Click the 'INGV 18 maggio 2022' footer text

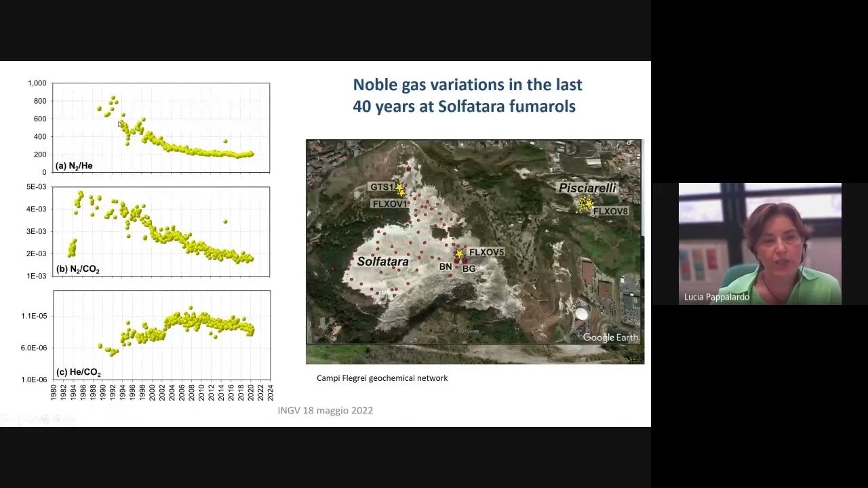(325, 410)
